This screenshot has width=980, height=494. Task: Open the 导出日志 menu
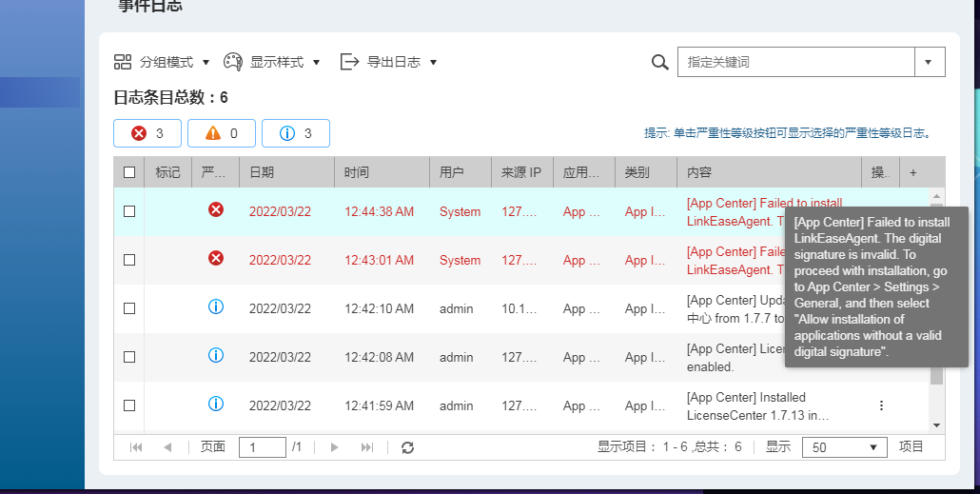point(389,62)
